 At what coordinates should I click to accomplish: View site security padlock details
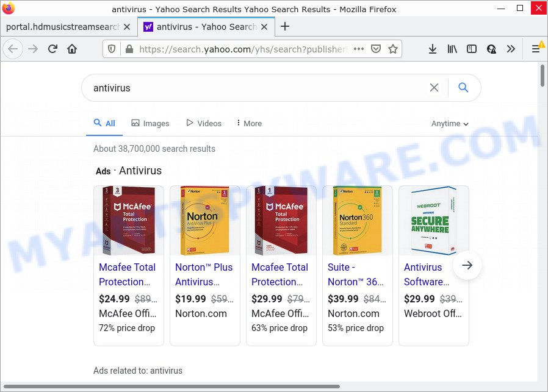129,49
